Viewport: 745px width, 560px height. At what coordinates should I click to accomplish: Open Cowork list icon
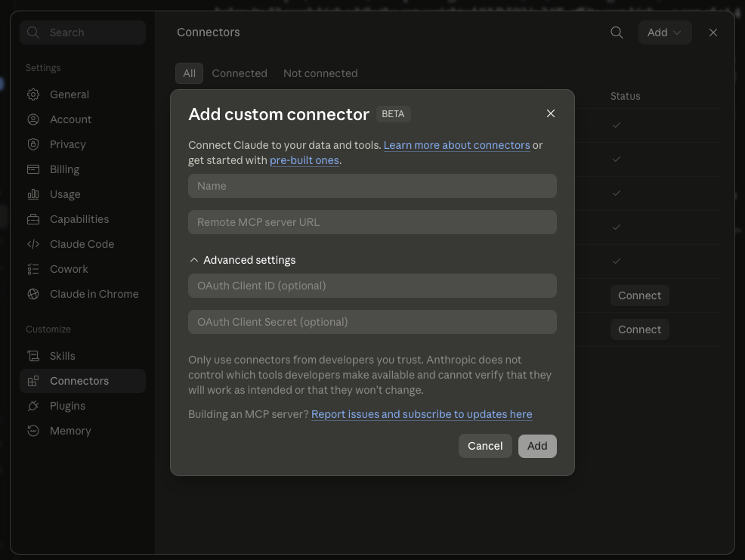pyautogui.click(x=33, y=269)
